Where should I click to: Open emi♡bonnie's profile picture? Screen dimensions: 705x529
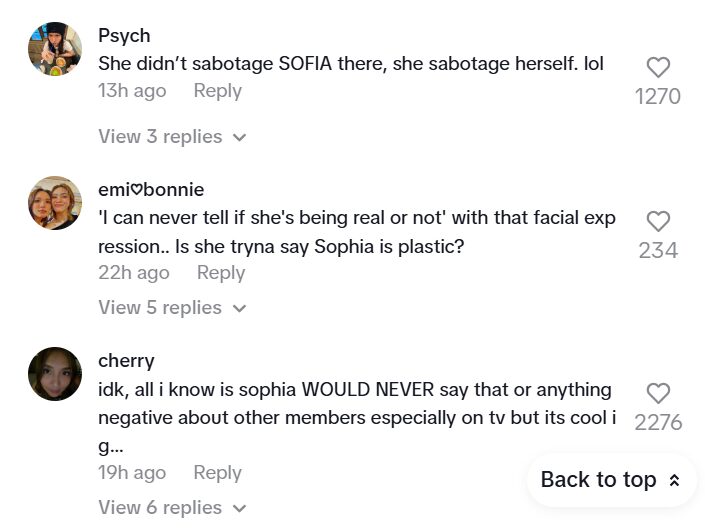click(x=55, y=203)
